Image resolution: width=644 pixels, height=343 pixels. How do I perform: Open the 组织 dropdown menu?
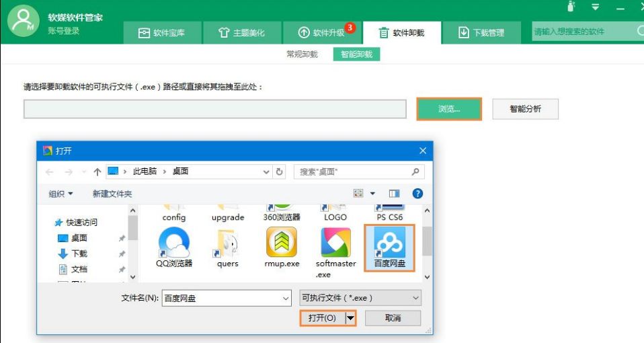[61, 194]
